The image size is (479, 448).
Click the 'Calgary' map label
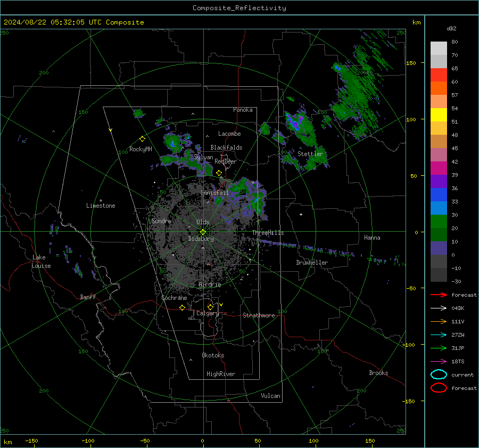tap(208, 313)
